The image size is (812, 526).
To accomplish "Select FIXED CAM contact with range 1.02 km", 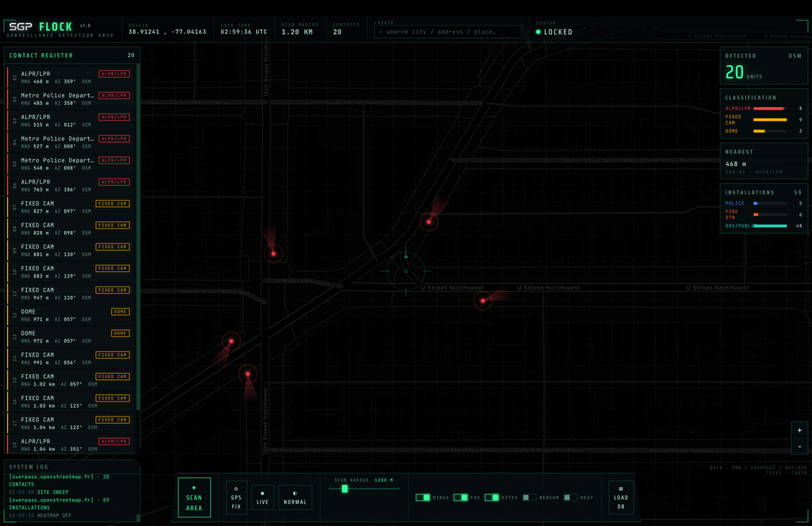I will coord(71,380).
